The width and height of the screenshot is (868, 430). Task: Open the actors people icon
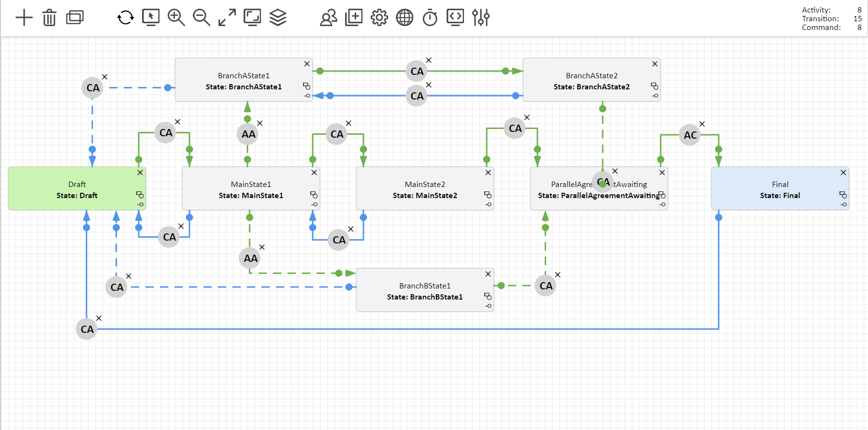(329, 18)
